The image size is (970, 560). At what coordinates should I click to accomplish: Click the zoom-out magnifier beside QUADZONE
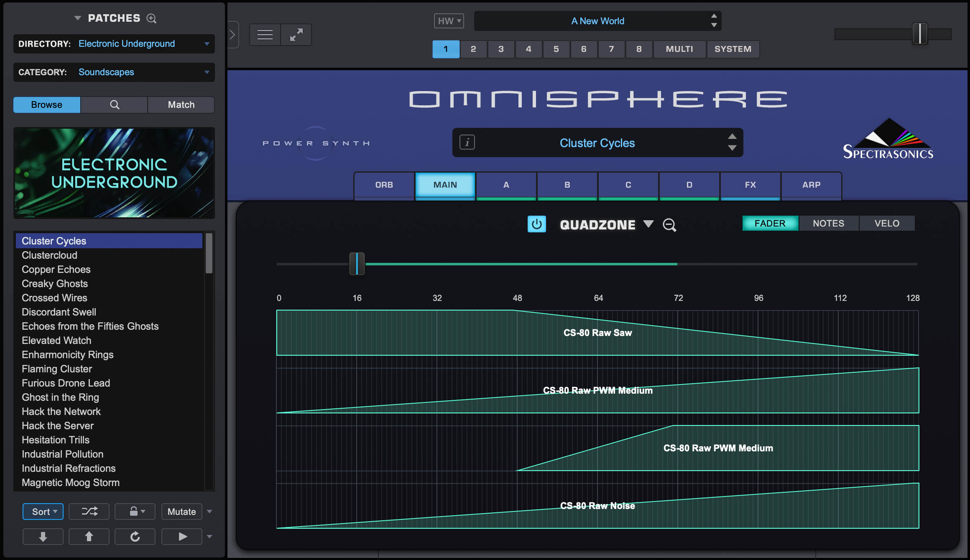pyautogui.click(x=669, y=225)
